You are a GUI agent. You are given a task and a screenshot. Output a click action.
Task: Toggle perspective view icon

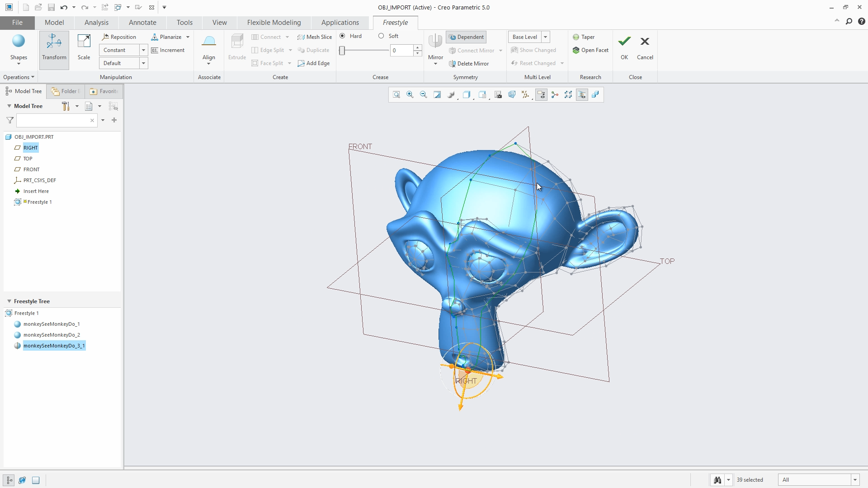pos(512,94)
